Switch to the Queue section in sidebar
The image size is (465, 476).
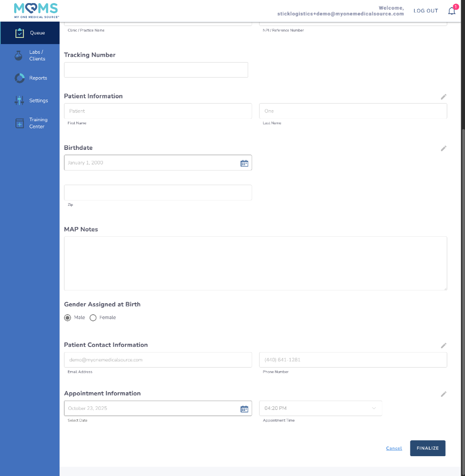(x=19, y=33)
